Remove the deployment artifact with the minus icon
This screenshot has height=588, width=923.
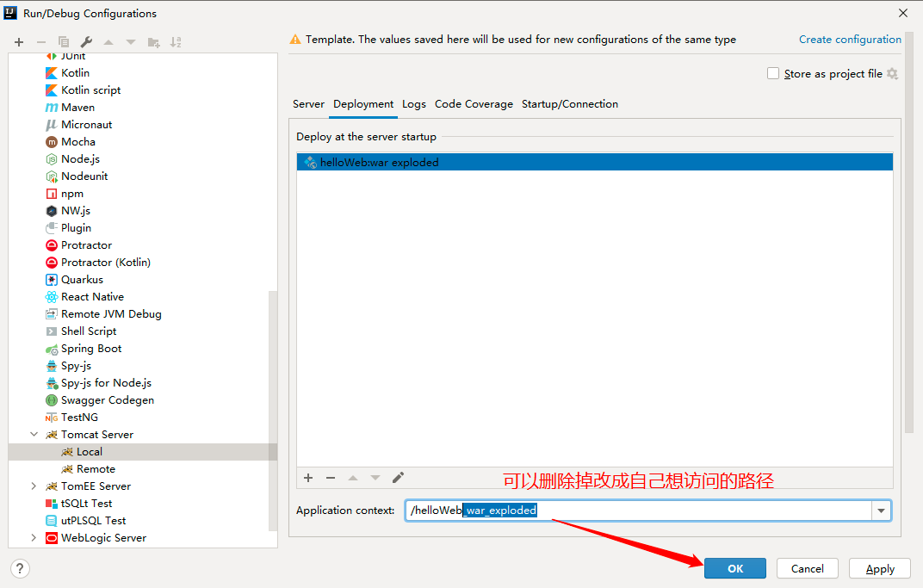pyautogui.click(x=331, y=478)
